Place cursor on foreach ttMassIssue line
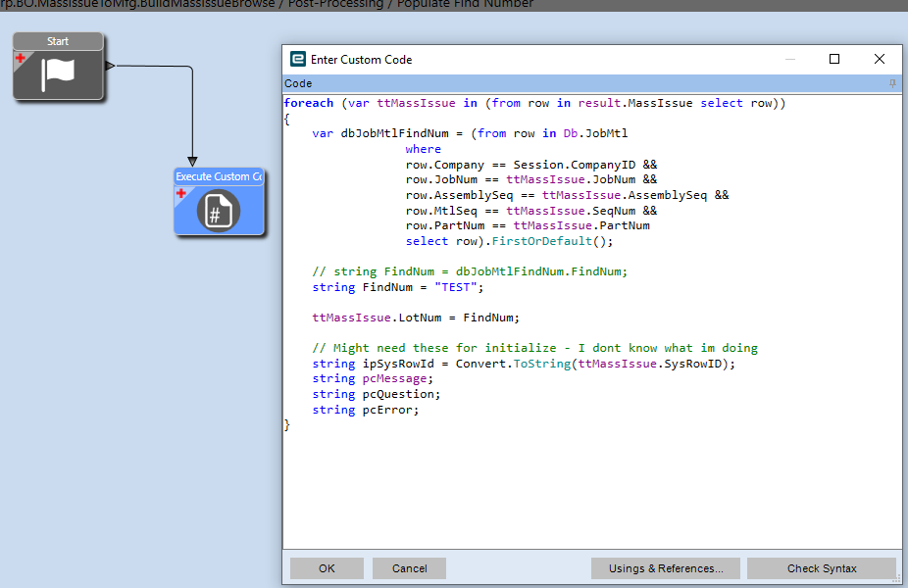The height and width of the screenshot is (588, 908). (534, 103)
